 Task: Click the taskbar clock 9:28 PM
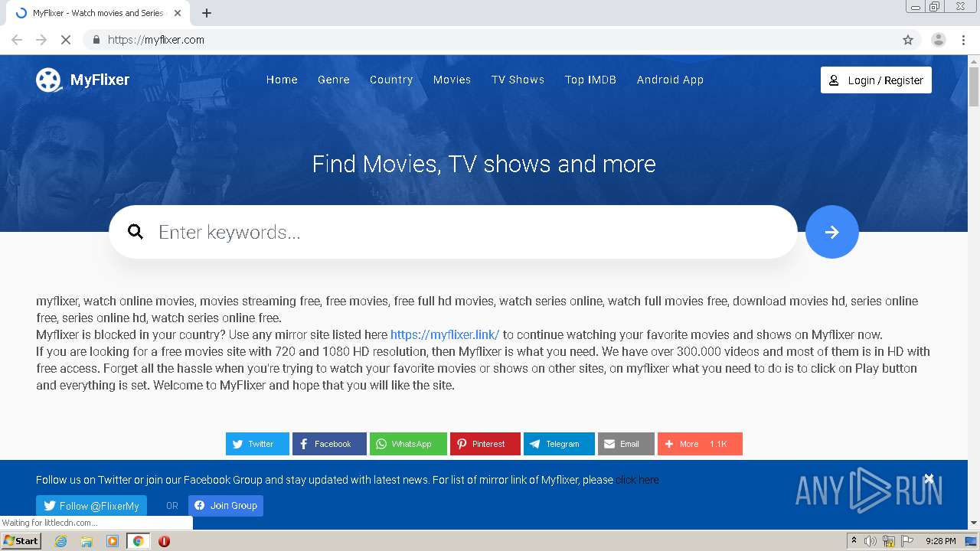coord(940,541)
